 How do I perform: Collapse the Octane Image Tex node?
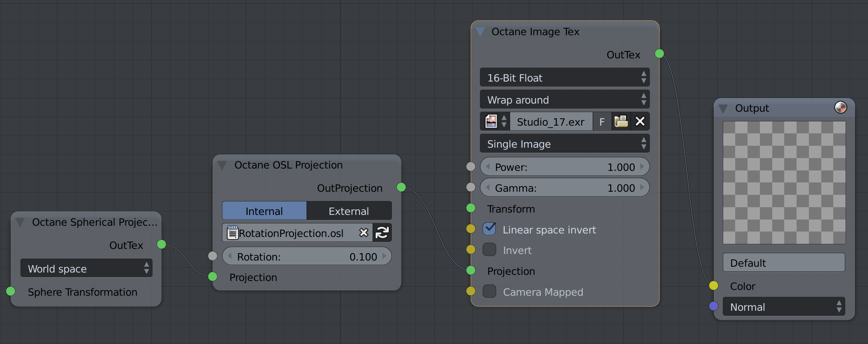pos(481,32)
